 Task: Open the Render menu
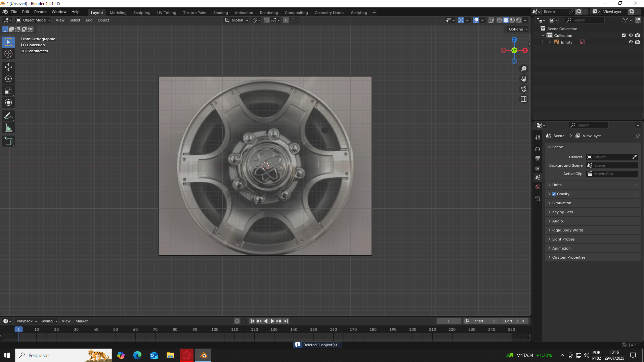[x=40, y=12]
